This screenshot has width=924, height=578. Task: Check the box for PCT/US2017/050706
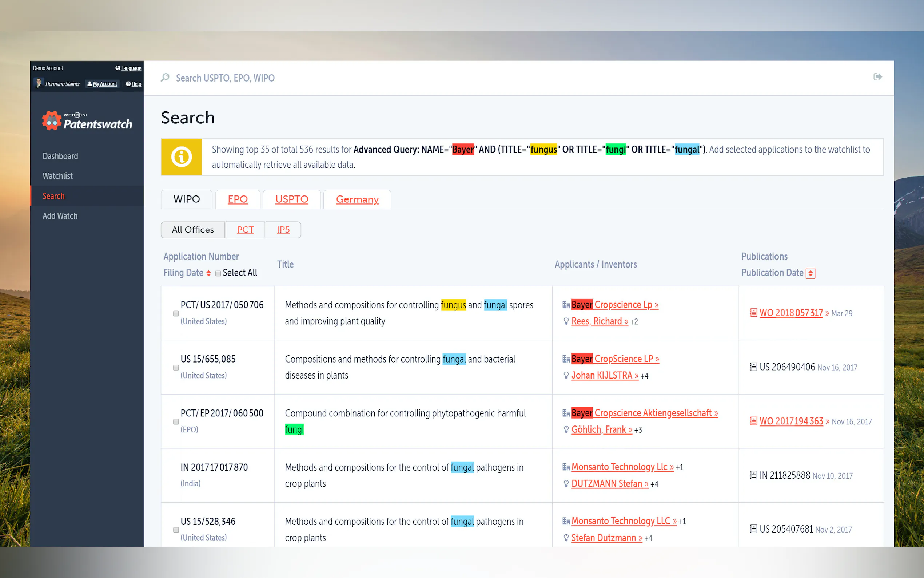[176, 313]
